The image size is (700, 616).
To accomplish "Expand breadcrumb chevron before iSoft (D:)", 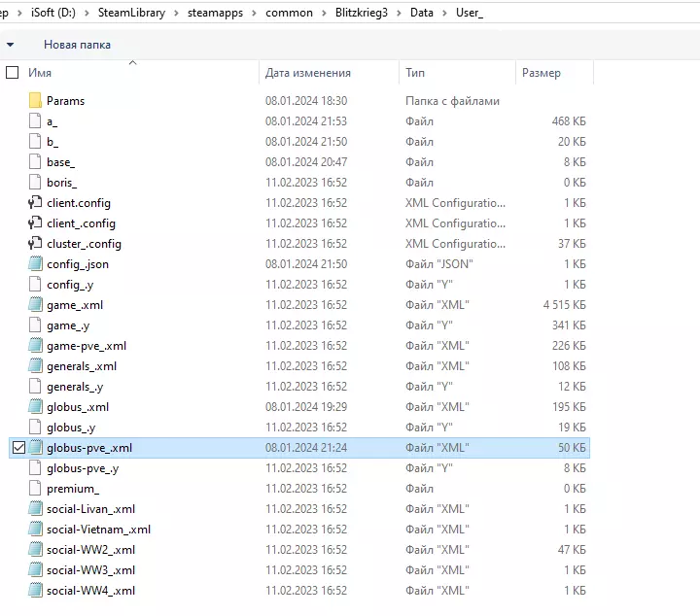I will tap(19, 13).
